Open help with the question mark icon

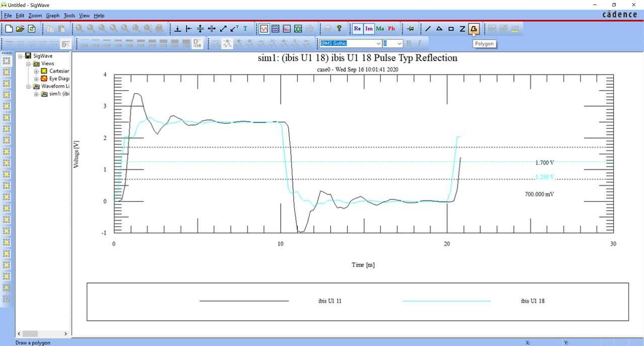[x=339, y=29]
